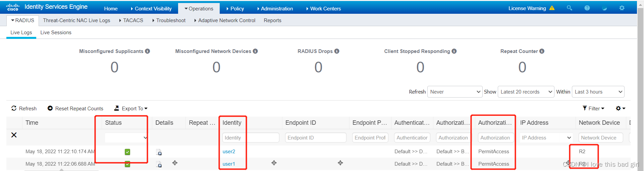Open details icon for user2 row
Viewport: 644px width, 171px height.
point(159,152)
